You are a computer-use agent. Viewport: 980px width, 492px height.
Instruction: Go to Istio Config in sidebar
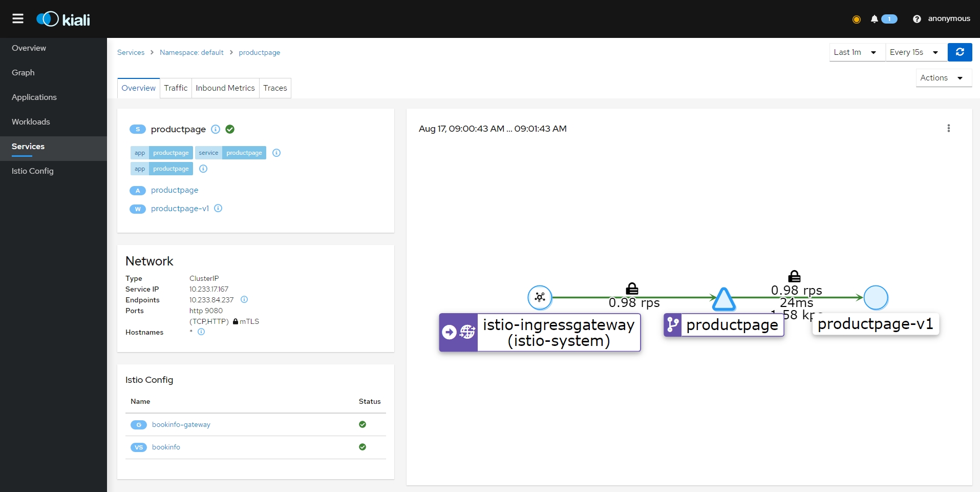tap(33, 171)
